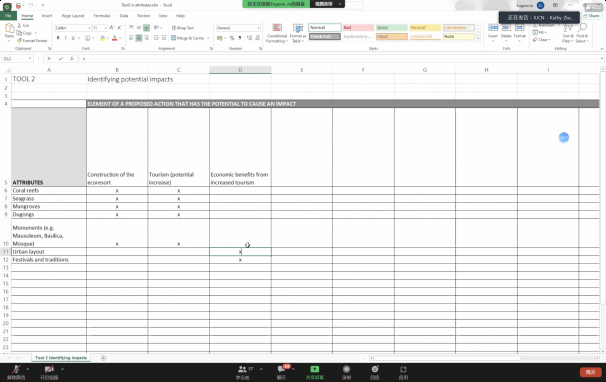The image size is (606, 382).
Task: Toggle Italic formatting in the ribbon
Action: coord(65,38)
